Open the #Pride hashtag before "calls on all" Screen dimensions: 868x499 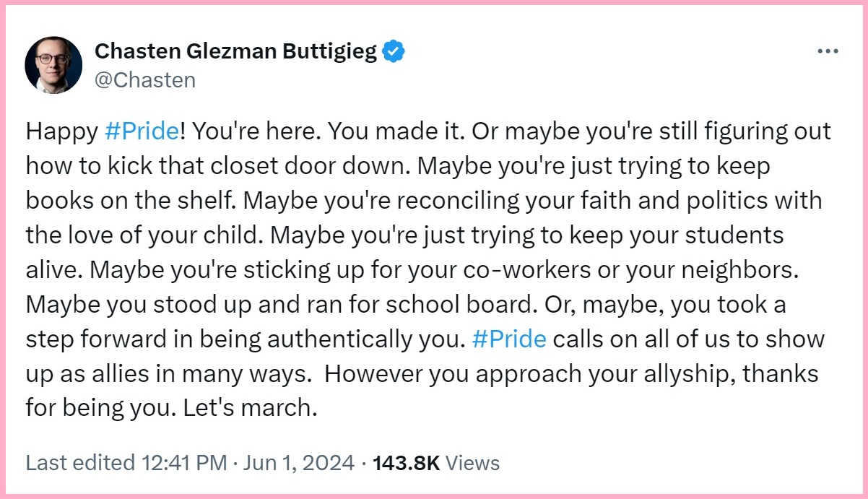tap(508, 339)
